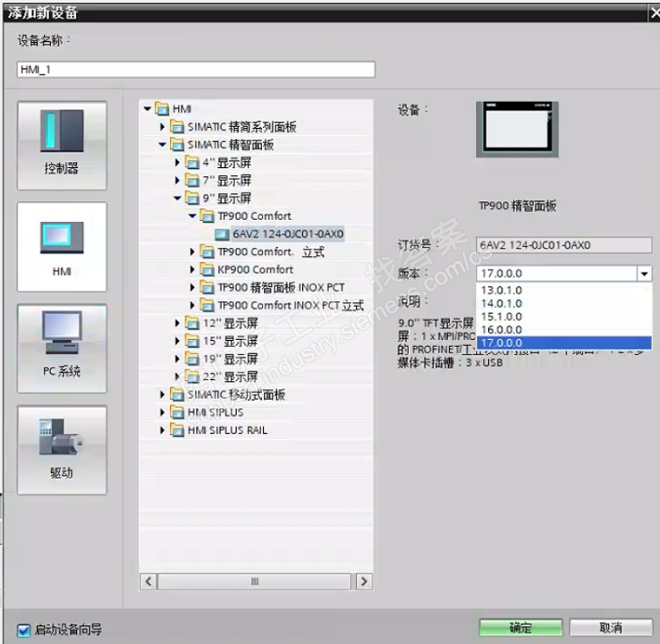Toggle the 启动设备向导 checkbox
The width and height of the screenshot is (660, 644).
coord(24,630)
